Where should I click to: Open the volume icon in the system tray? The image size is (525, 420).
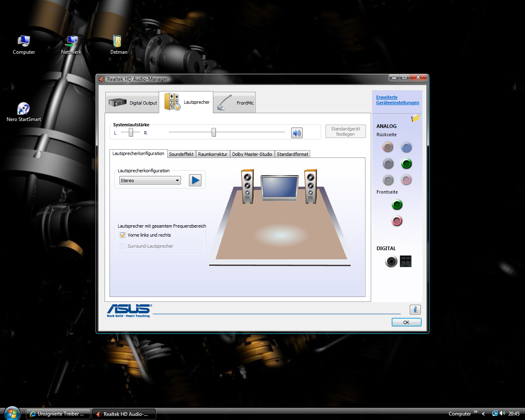[x=502, y=413]
